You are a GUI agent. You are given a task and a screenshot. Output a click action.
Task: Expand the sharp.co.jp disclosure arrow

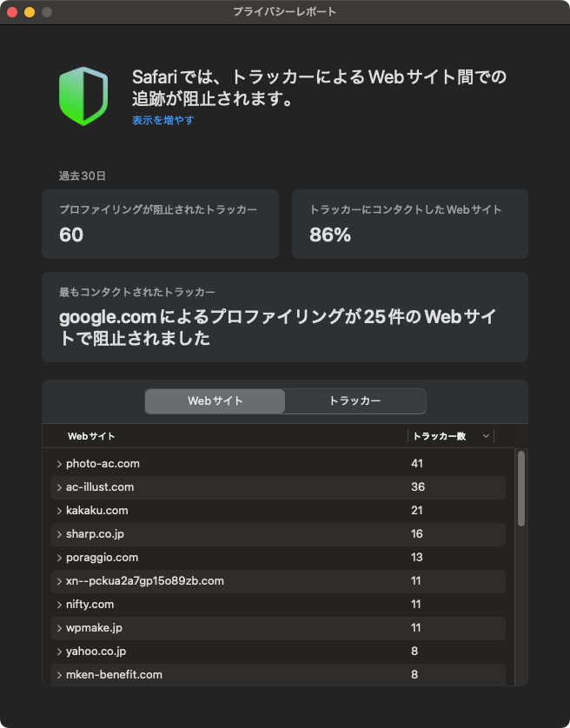click(59, 534)
